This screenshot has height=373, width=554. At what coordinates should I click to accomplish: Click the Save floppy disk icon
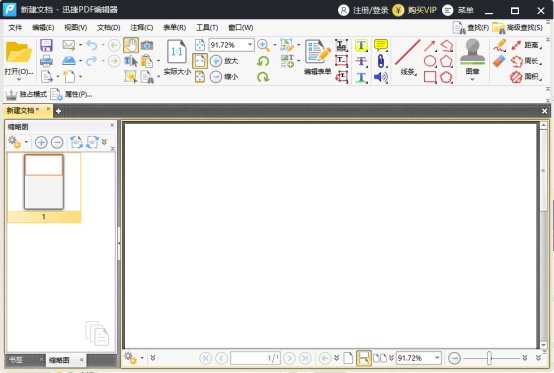pyautogui.click(x=46, y=45)
